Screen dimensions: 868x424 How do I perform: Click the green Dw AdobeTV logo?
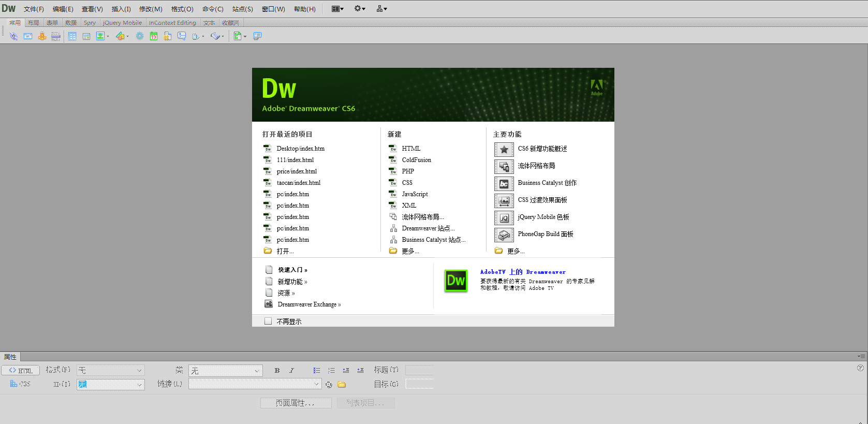(x=456, y=281)
